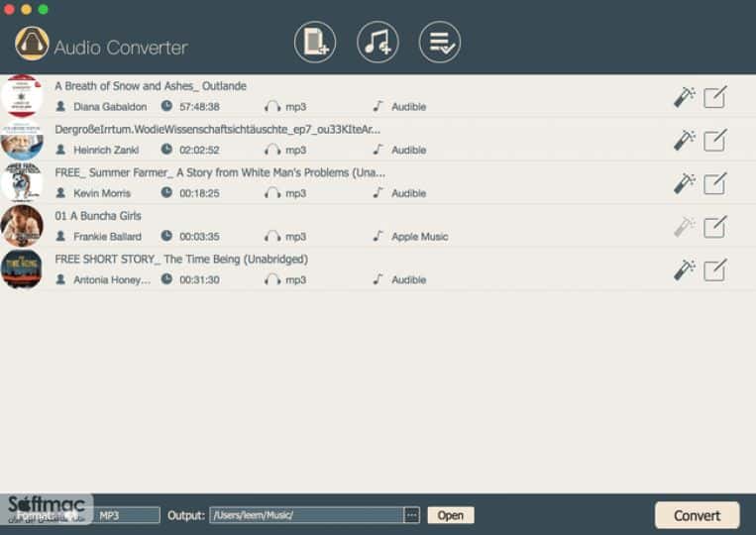The width and height of the screenshot is (756, 535).
Task: Select A Breath of Snow and Ashes cover
Action: [21, 96]
